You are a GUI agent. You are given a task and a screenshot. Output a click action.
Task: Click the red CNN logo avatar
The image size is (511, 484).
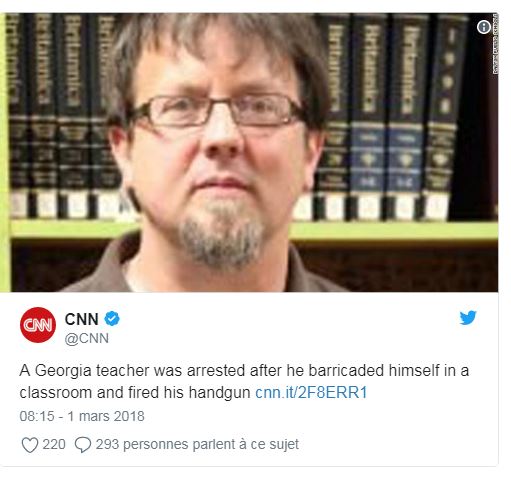pos(38,325)
